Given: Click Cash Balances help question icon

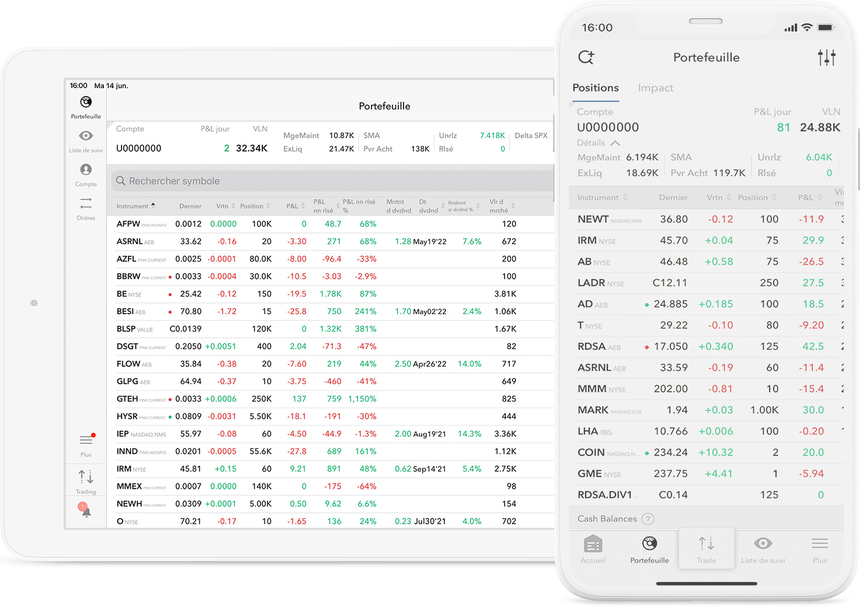Looking at the screenshot, I should pyautogui.click(x=648, y=518).
